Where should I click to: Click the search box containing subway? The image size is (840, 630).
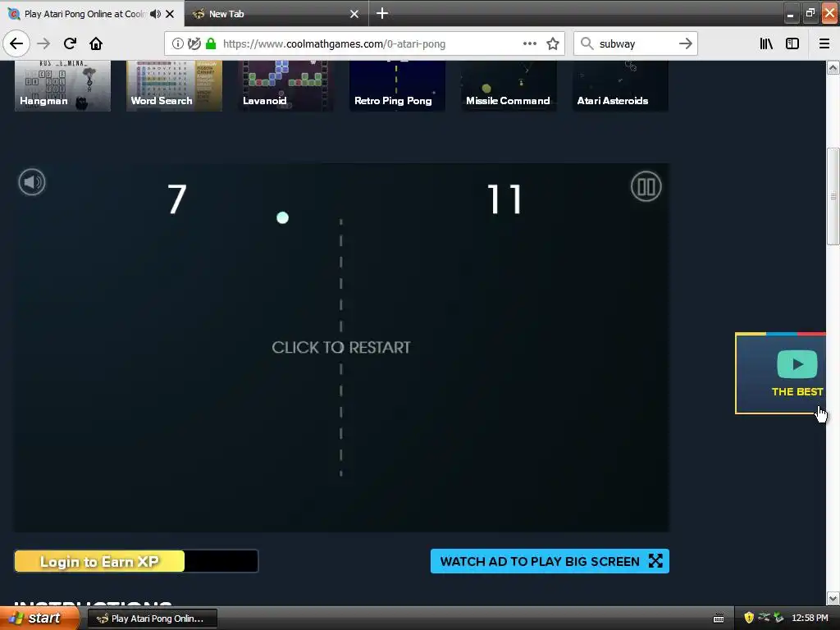pyautogui.click(x=636, y=43)
